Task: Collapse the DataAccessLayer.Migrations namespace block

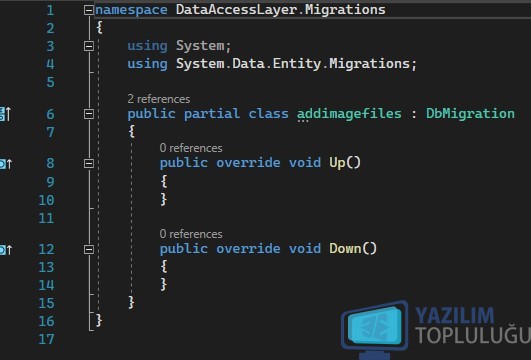Action: point(88,10)
